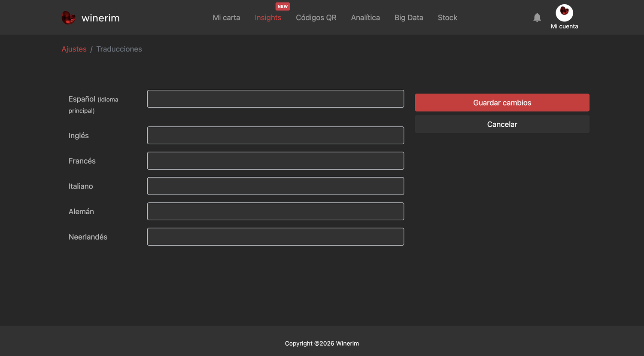The image size is (644, 356).
Task: Click the Francés label
Action: pyautogui.click(x=82, y=161)
